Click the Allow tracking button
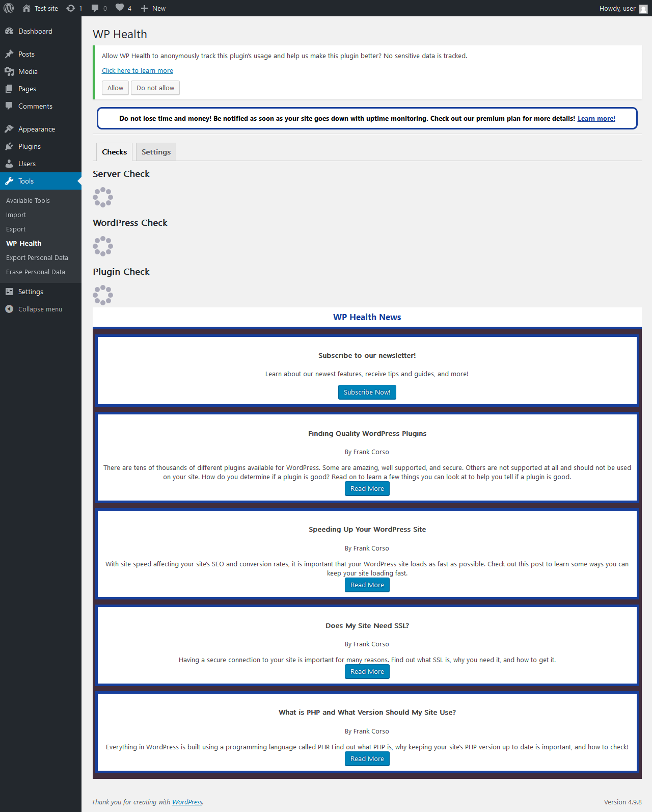 click(x=115, y=88)
